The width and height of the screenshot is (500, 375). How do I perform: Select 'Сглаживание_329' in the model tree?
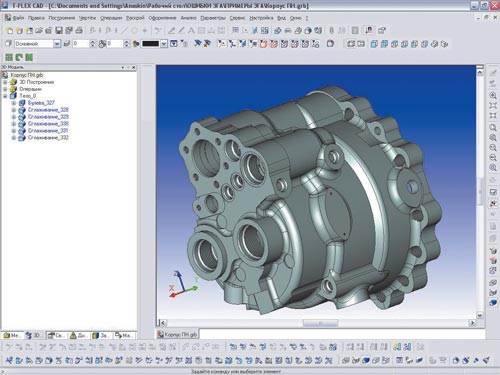pos(48,117)
